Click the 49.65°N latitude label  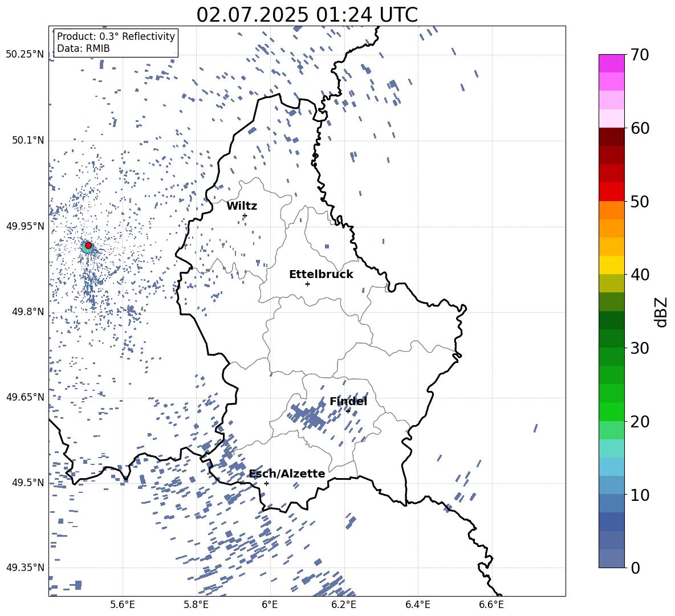(x=25, y=397)
